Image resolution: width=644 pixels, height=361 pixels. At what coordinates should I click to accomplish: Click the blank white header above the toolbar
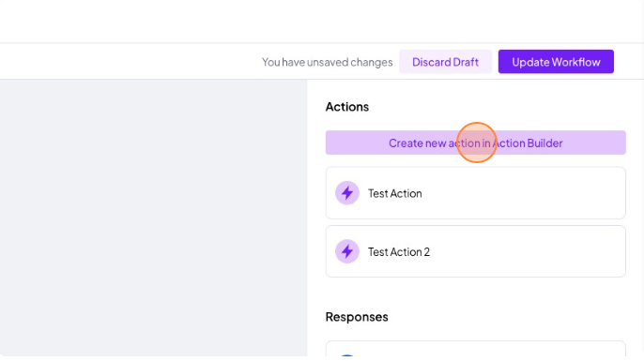tap(322, 21)
